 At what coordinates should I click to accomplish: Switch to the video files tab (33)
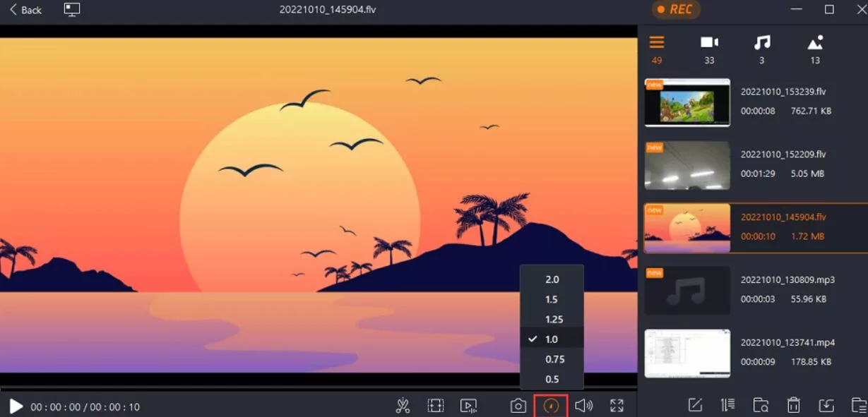pos(709,49)
